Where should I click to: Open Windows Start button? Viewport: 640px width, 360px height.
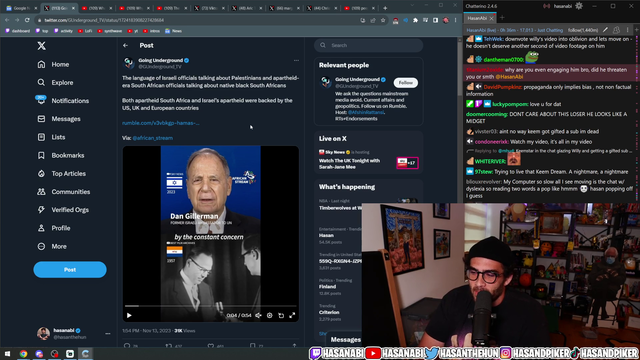coord(7,353)
